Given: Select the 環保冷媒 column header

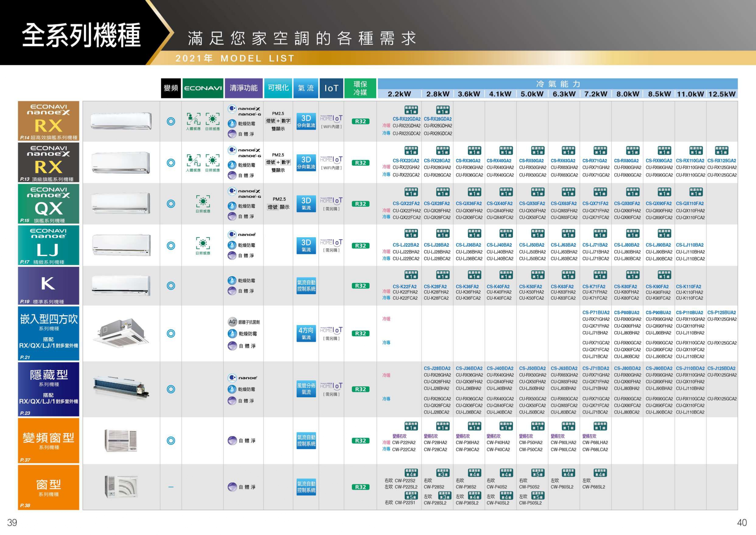Looking at the screenshot, I should 360,88.
